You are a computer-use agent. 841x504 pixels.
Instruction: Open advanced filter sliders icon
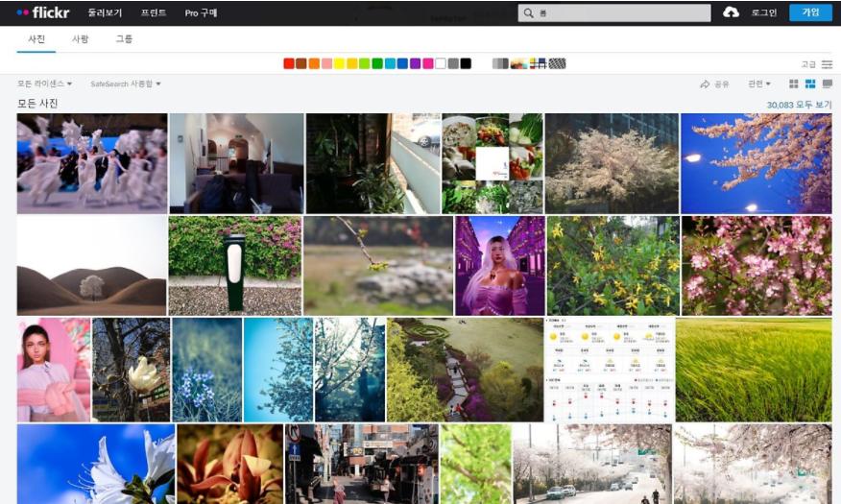[827, 64]
